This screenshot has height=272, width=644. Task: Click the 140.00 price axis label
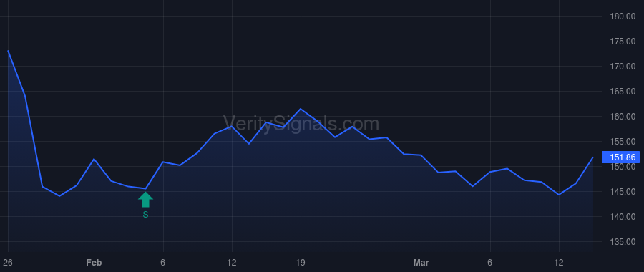coord(623,217)
